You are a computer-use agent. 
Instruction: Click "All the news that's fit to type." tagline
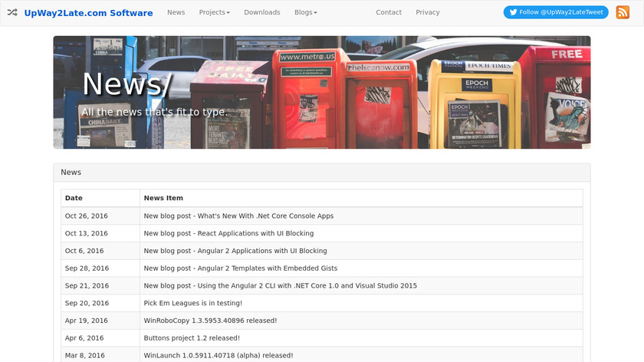tap(154, 112)
